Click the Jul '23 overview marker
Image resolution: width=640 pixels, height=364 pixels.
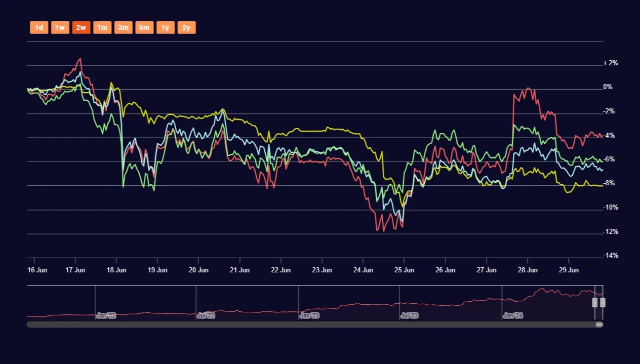coord(410,315)
